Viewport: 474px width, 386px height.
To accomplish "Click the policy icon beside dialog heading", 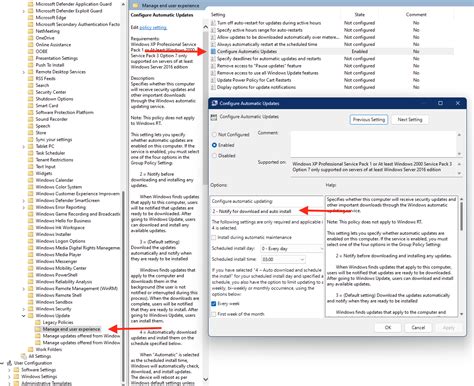I will [214, 117].
